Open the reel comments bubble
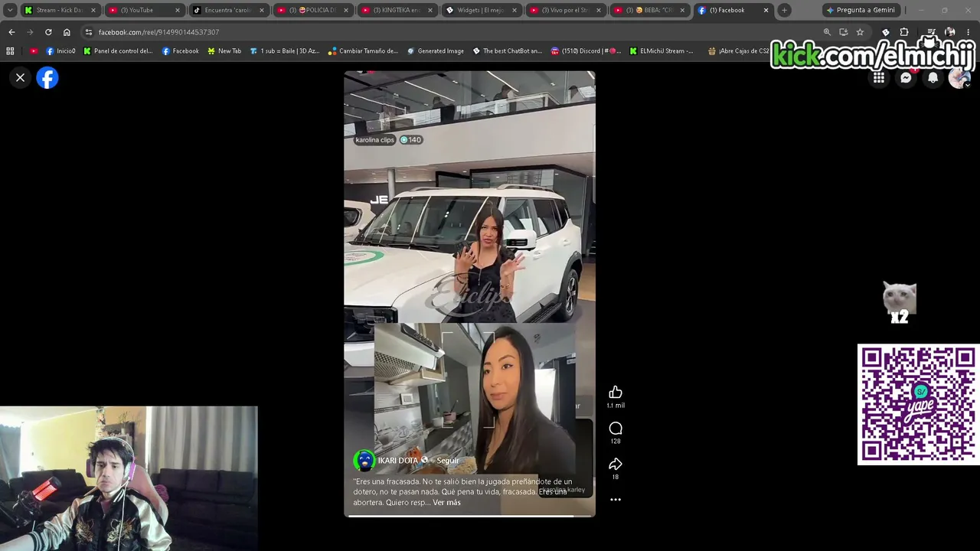Screen dimensions: 980x551 coord(616,428)
